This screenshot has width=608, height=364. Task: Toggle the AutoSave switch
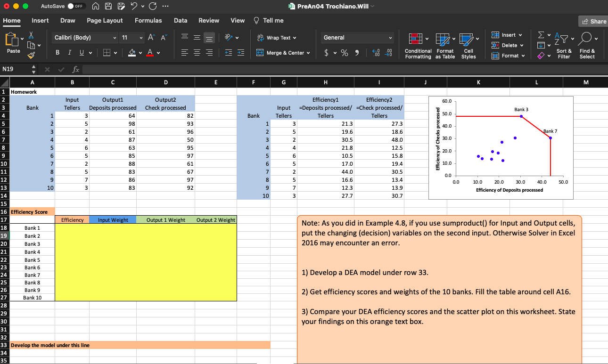click(74, 6)
